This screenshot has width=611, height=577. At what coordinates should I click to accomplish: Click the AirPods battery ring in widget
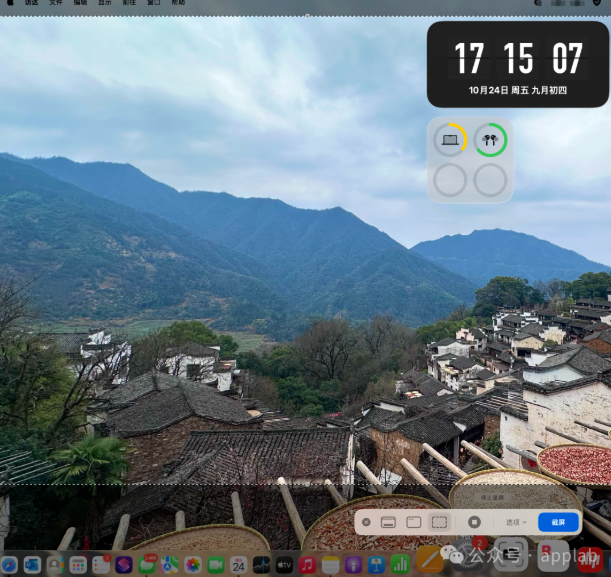[490, 140]
